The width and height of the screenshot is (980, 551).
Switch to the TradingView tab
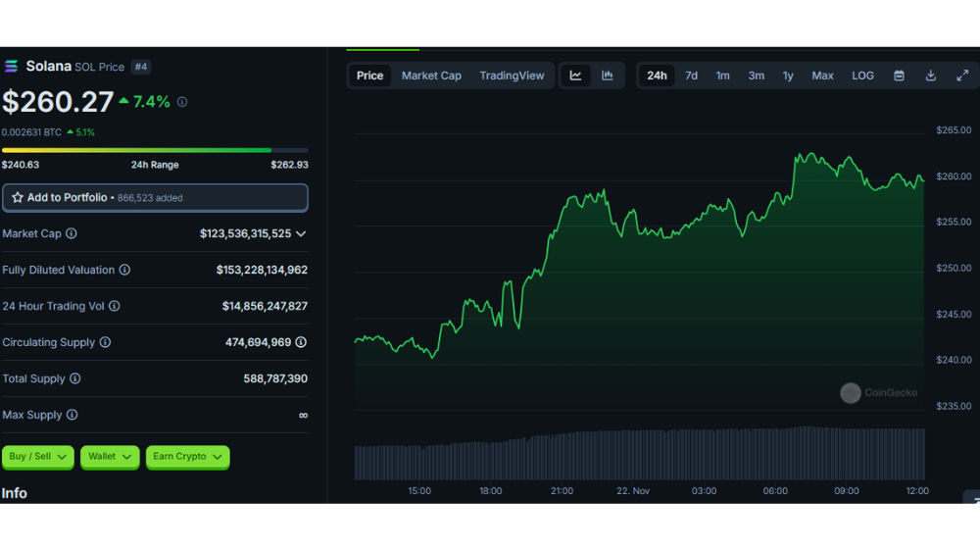point(512,75)
